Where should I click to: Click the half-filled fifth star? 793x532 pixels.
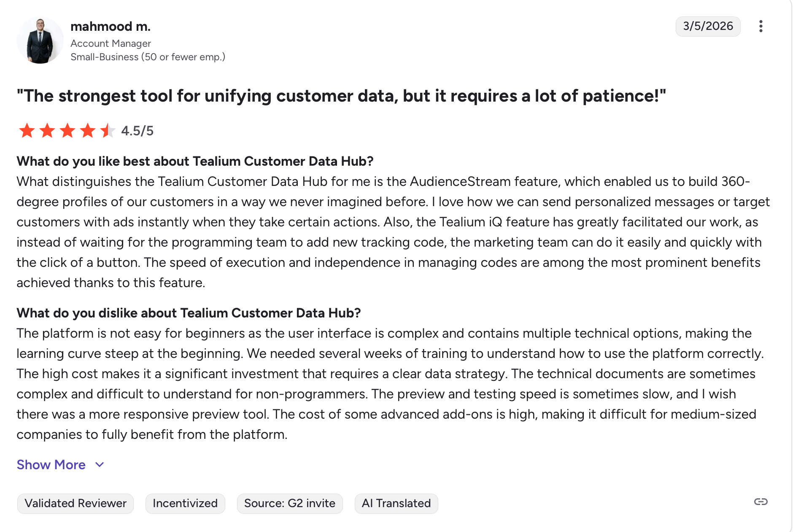coord(108,131)
